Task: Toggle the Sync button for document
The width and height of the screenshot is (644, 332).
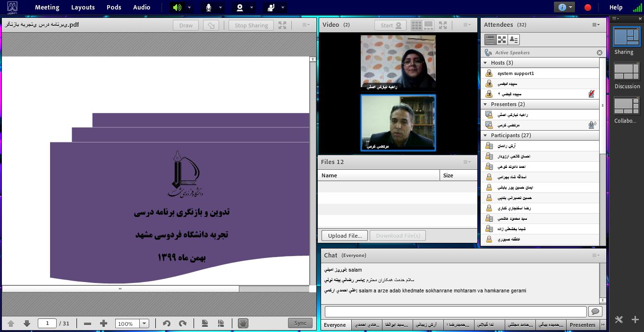Action: pos(300,323)
